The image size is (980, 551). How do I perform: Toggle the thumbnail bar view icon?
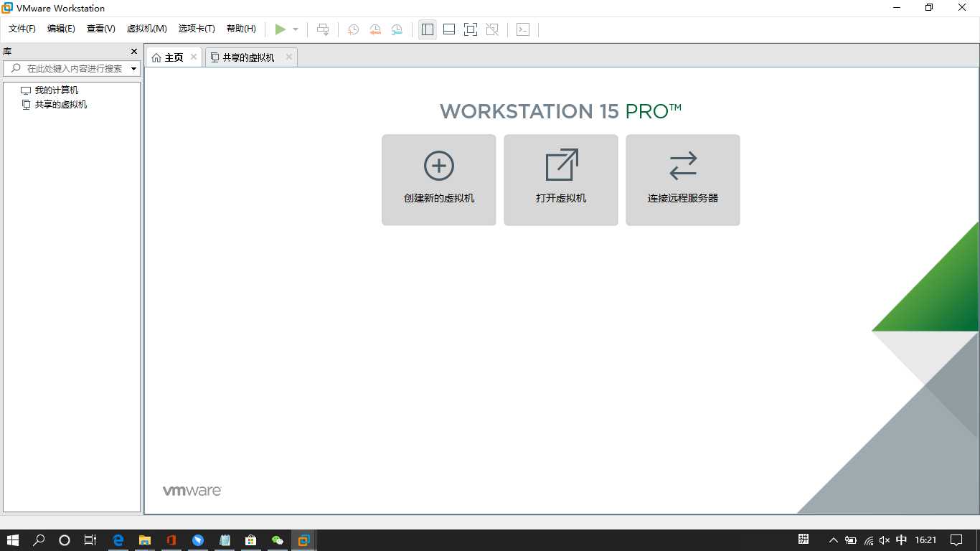point(449,29)
